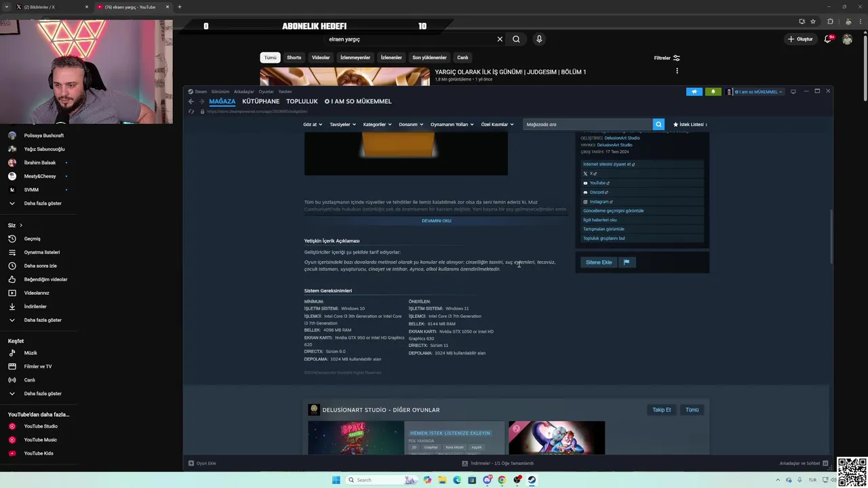Open Microsoft Edge from taskbar
Screen dimensions: 868x488
point(457,480)
